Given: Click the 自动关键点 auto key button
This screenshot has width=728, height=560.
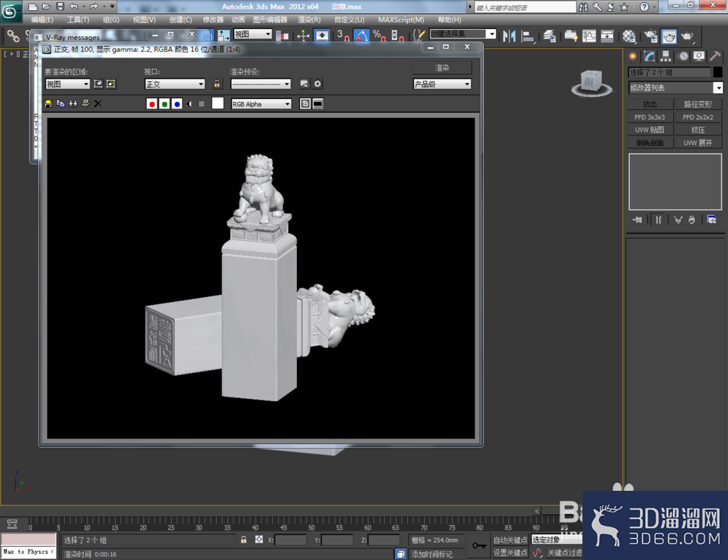Looking at the screenshot, I should click(510, 540).
